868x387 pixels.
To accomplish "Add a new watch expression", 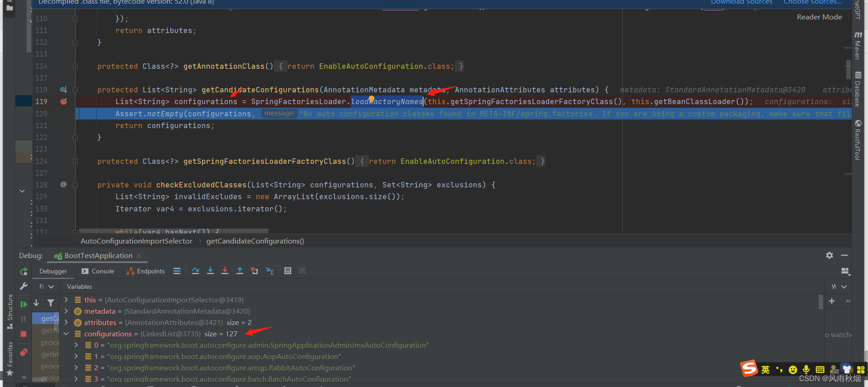I will click(832, 301).
